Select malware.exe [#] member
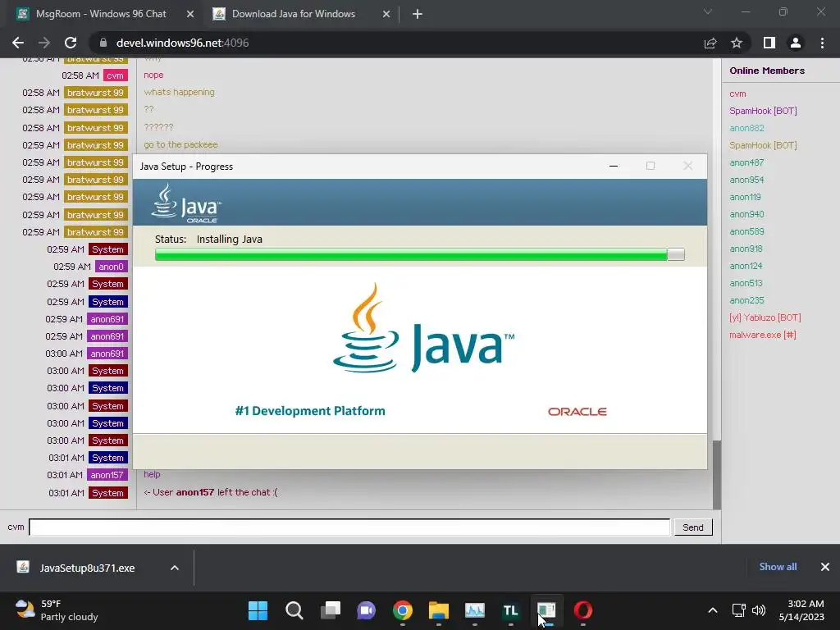 pos(762,335)
